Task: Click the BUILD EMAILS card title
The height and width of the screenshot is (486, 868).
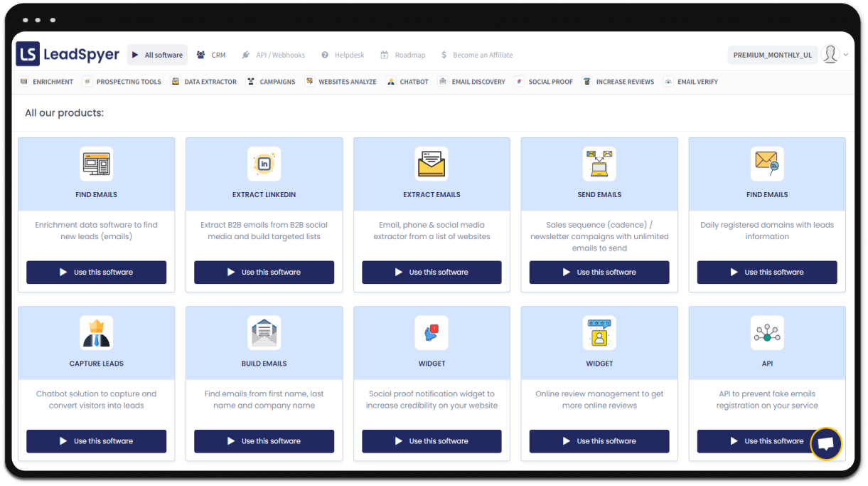Action: click(264, 364)
